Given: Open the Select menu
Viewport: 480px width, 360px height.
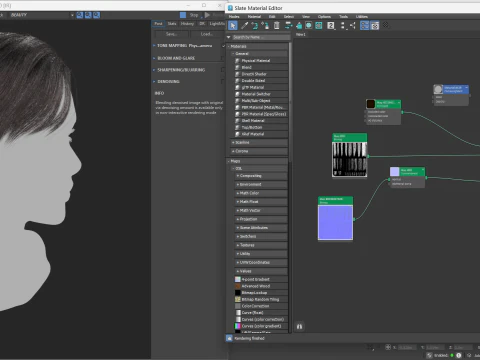Looking at the screenshot, I should (x=289, y=16).
